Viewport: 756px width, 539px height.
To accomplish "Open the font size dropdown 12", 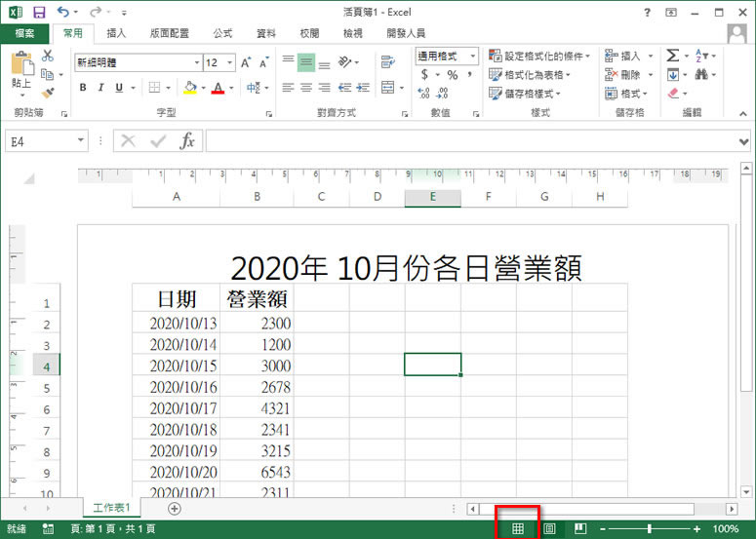I will coord(230,62).
